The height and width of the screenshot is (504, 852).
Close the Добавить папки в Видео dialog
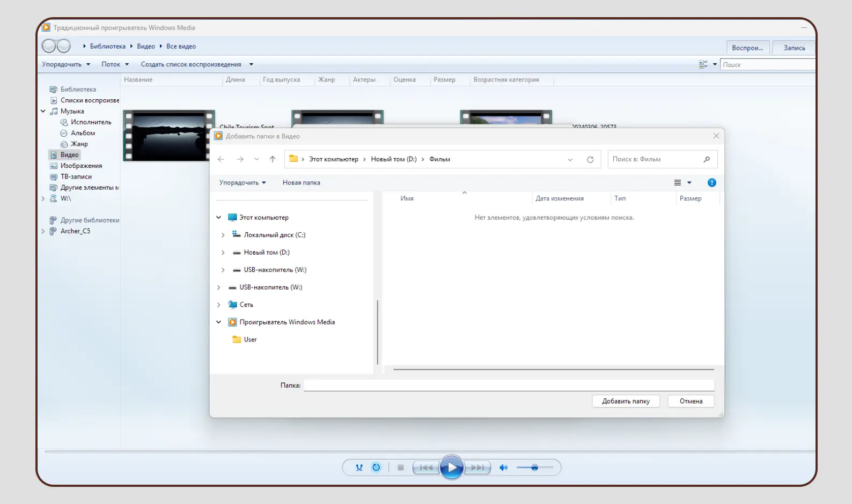716,136
